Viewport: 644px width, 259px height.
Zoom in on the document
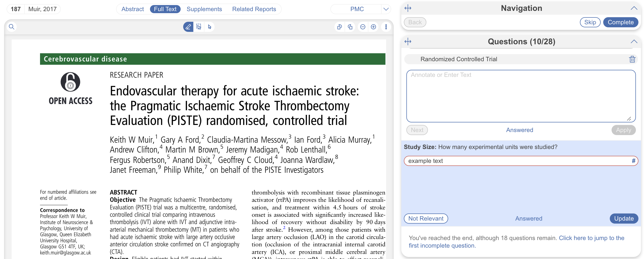[x=373, y=27]
